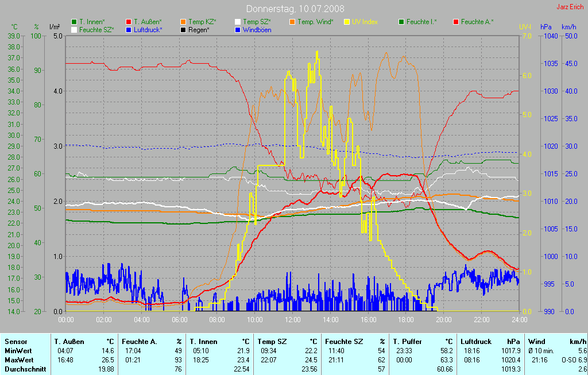Click the 18:00 time axis label
Screen dimensions: 588x375
[x=406, y=320]
